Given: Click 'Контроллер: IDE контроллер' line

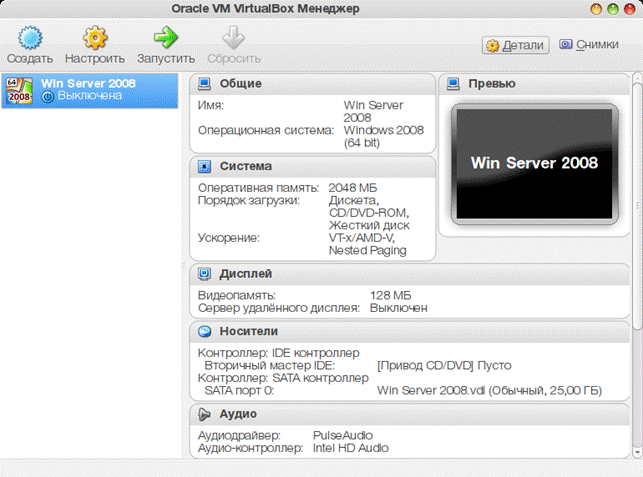Looking at the screenshot, I should tap(279, 353).
